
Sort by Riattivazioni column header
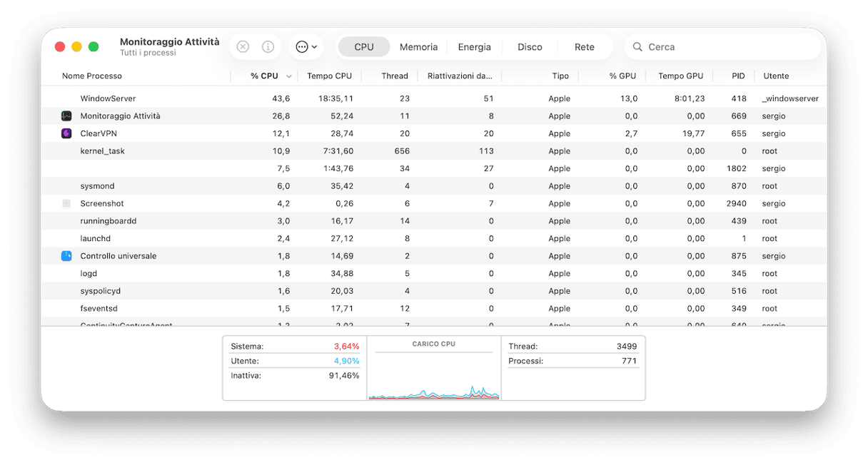click(460, 76)
